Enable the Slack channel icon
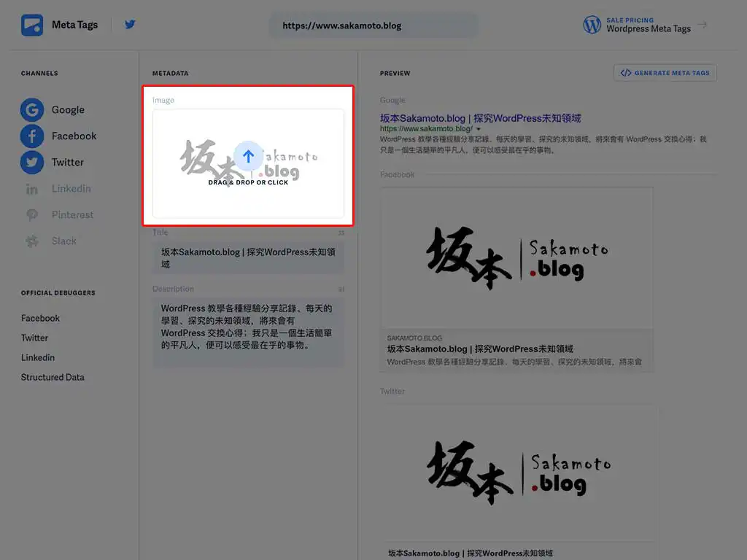Viewport: 747px width, 560px height. pyautogui.click(x=31, y=241)
